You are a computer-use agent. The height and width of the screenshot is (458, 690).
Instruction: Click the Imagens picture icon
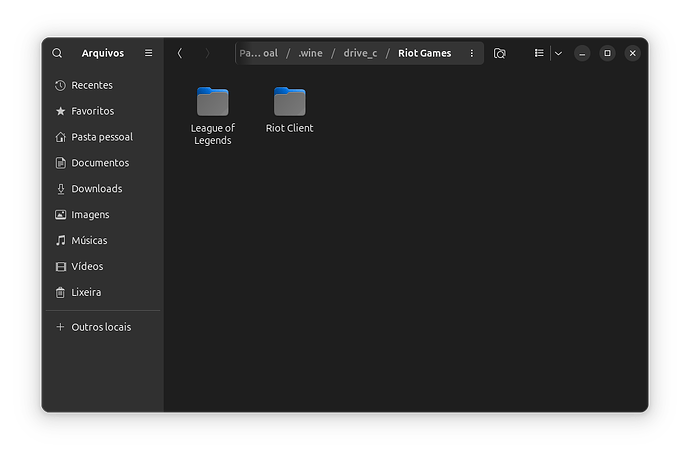pyautogui.click(x=60, y=215)
